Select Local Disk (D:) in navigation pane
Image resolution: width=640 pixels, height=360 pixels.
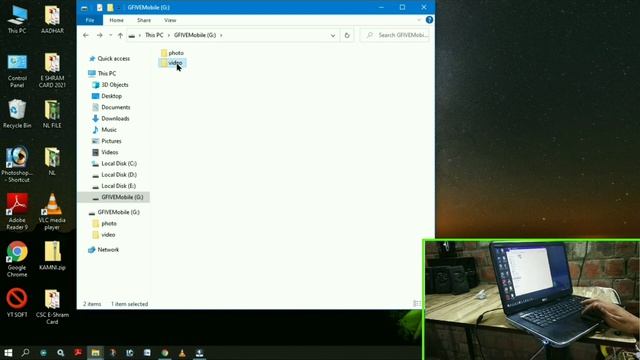(x=114, y=175)
